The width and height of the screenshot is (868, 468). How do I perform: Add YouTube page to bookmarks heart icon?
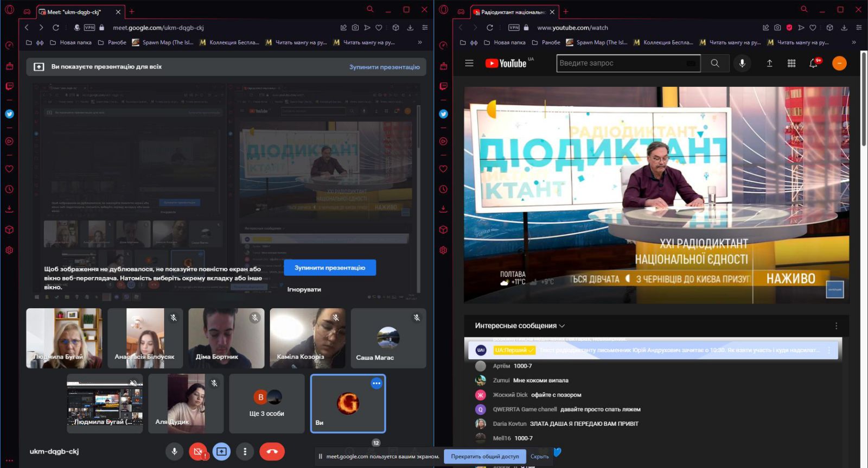(x=813, y=28)
